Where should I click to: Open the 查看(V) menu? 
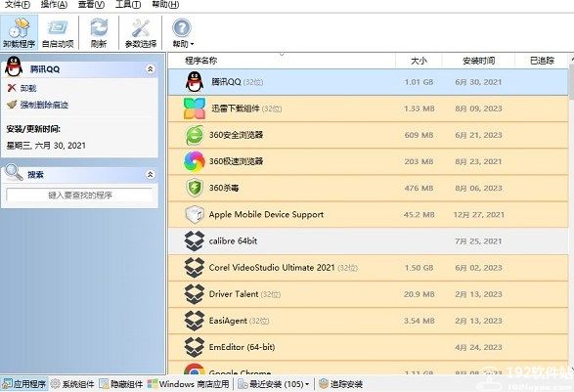[x=91, y=4]
